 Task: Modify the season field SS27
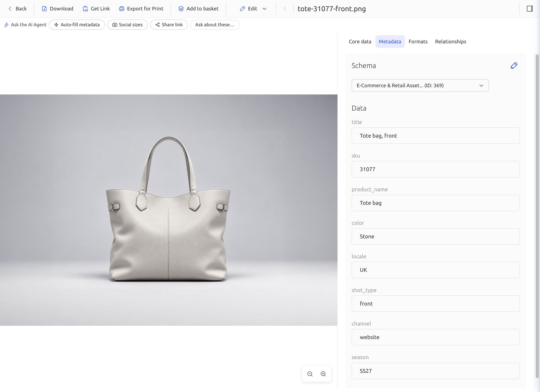click(436, 371)
